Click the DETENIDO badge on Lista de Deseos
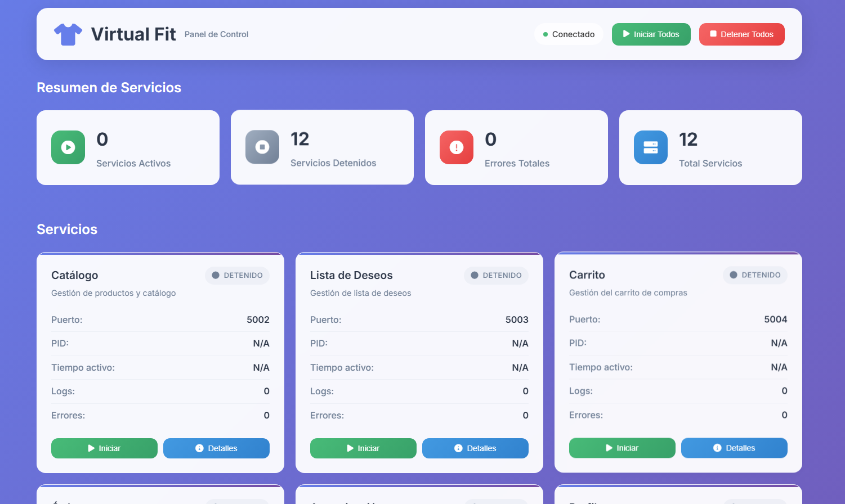Viewport: 845px width, 504px height. (496, 275)
